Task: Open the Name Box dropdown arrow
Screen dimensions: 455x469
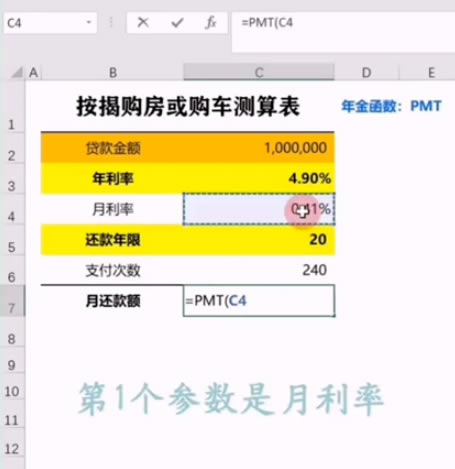Action: [x=89, y=23]
